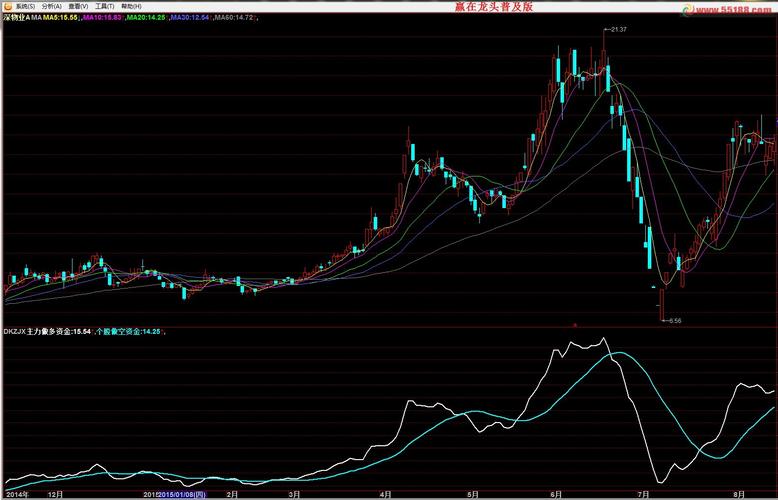Image resolution: width=778 pixels, height=500 pixels.
Task: Click the 21.37 peak price marker
Action: [x=617, y=30]
